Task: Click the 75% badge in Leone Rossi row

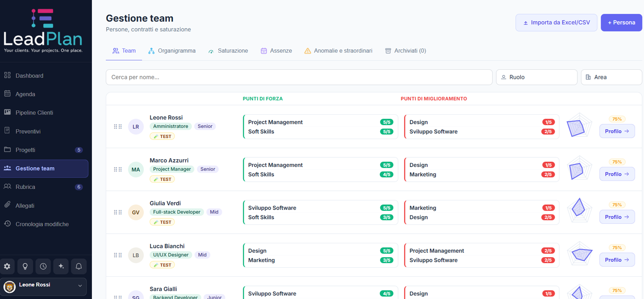Action: 617,119
